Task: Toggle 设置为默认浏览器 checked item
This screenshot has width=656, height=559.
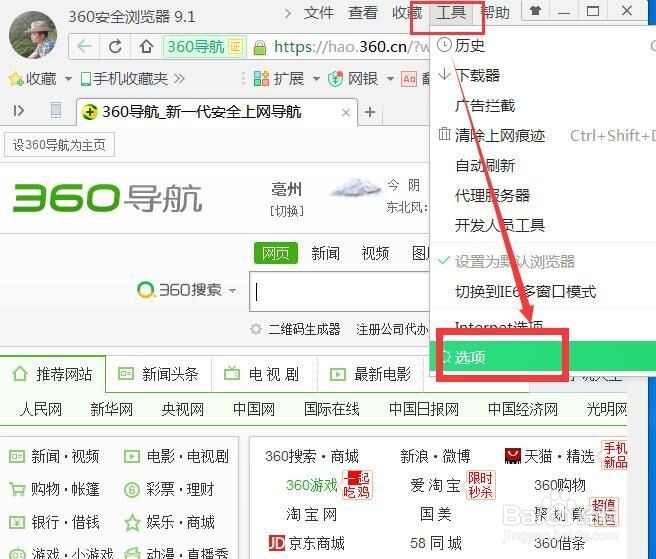Action: tap(515, 262)
